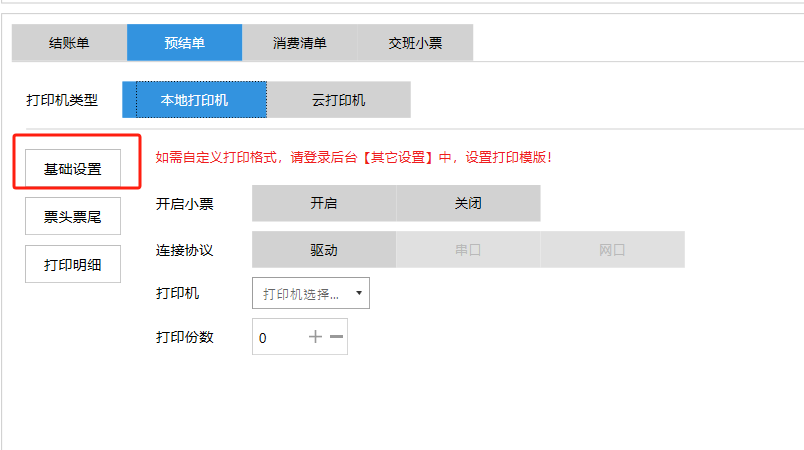Switch printer type to 云打印机
This screenshot has width=804, height=450.
coord(338,100)
